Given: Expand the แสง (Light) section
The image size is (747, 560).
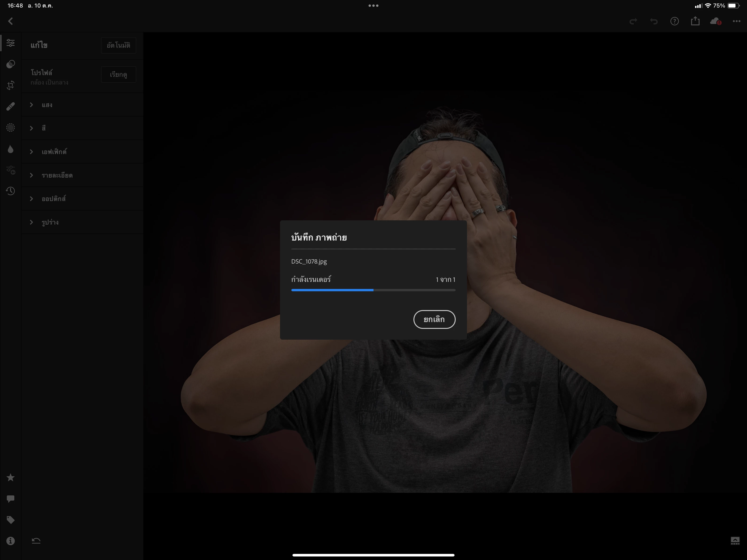Looking at the screenshot, I should click(47, 105).
